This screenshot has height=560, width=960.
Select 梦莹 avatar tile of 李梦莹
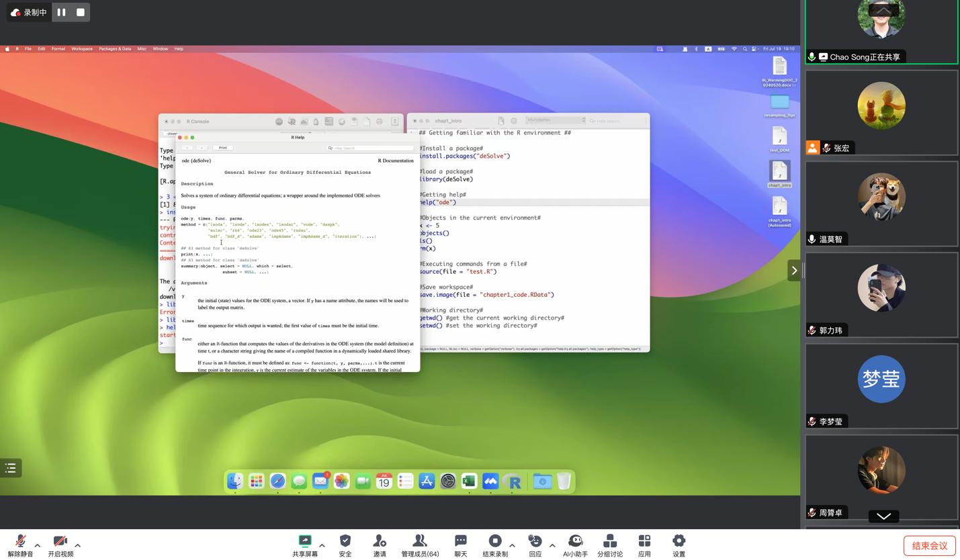pyautogui.click(x=881, y=386)
